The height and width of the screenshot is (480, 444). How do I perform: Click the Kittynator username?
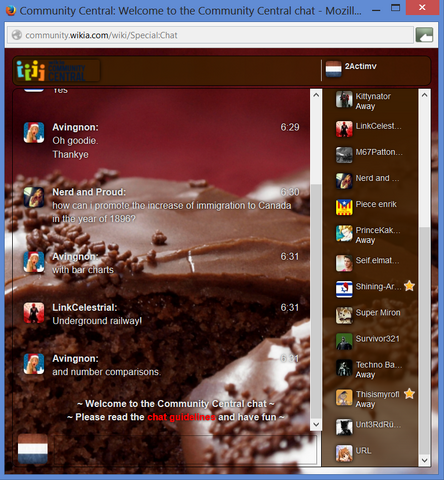pyautogui.click(x=373, y=96)
